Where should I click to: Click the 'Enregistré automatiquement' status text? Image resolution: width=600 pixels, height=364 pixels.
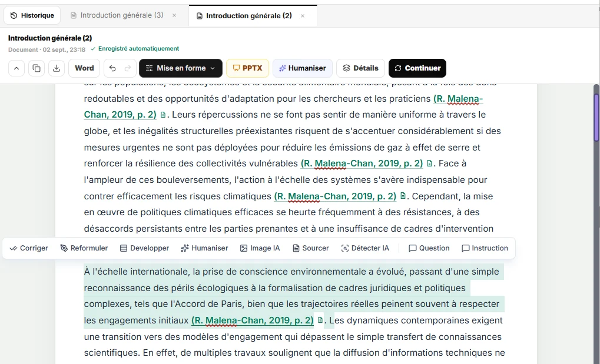tap(138, 49)
